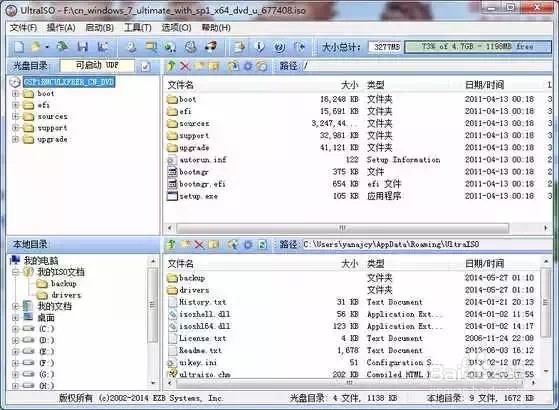Click the Info (i) icon
Image resolution: width=559 pixels, height=410 pixels.
click(260, 47)
